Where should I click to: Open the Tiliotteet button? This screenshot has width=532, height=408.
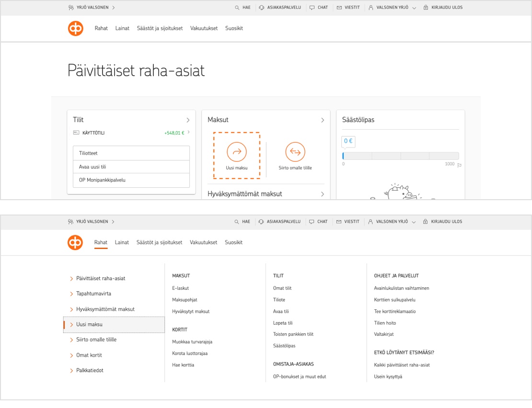131,153
